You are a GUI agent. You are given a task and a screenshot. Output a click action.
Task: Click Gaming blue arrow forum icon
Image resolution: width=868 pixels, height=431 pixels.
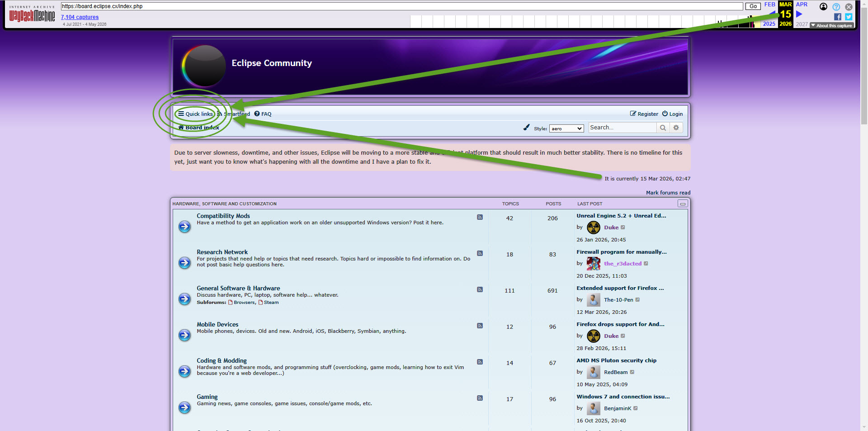tap(184, 407)
